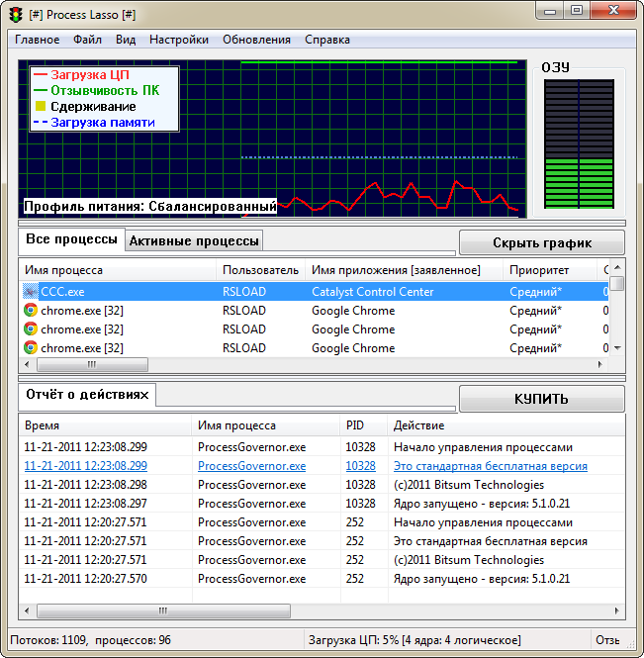Click the underlined ProcessGovernor.exe link
The width and height of the screenshot is (644, 658).
coord(251,466)
